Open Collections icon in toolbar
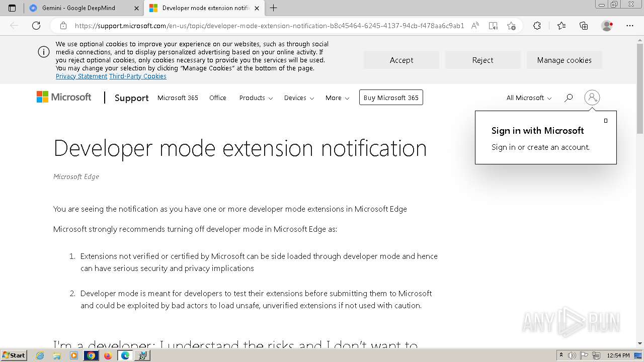This screenshot has height=362, width=644. [584, 26]
